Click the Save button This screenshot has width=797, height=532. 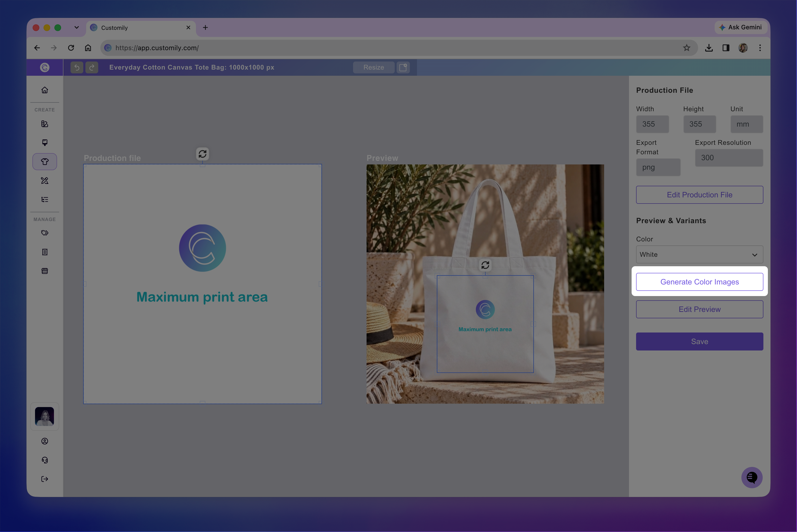[x=700, y=342]
